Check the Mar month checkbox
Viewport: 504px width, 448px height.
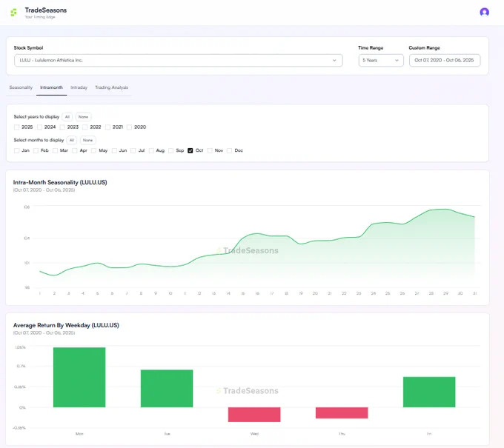coord(56,150)
